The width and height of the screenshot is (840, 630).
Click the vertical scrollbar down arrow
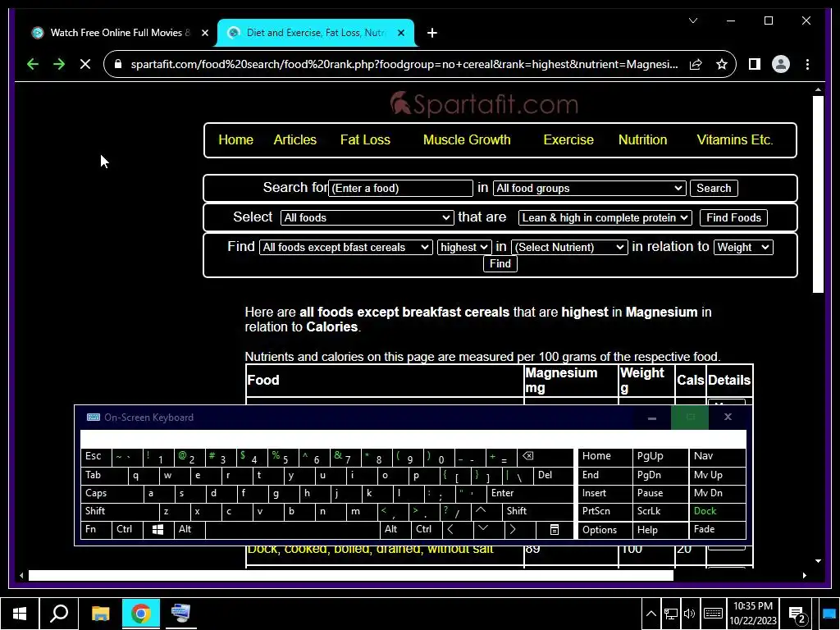point(818,561)
